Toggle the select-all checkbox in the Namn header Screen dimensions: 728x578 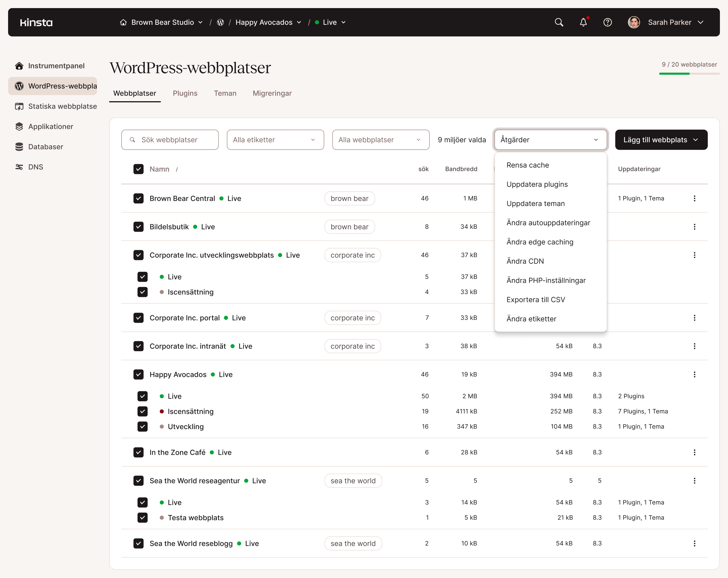139,169
